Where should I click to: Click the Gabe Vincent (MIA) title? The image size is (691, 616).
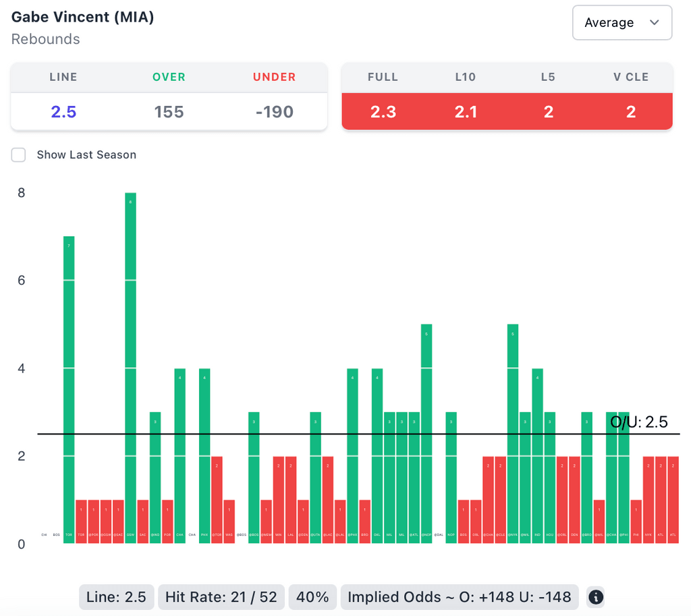[82, 17]
